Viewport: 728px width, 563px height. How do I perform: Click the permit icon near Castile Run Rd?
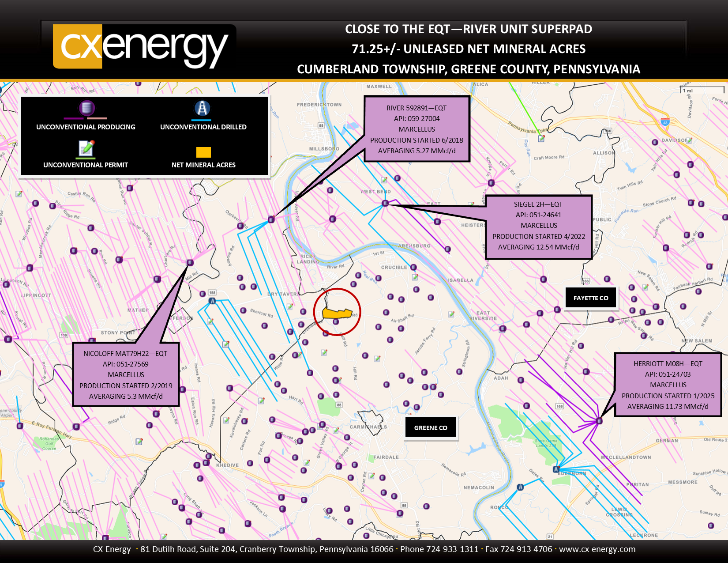click(19, 193)
